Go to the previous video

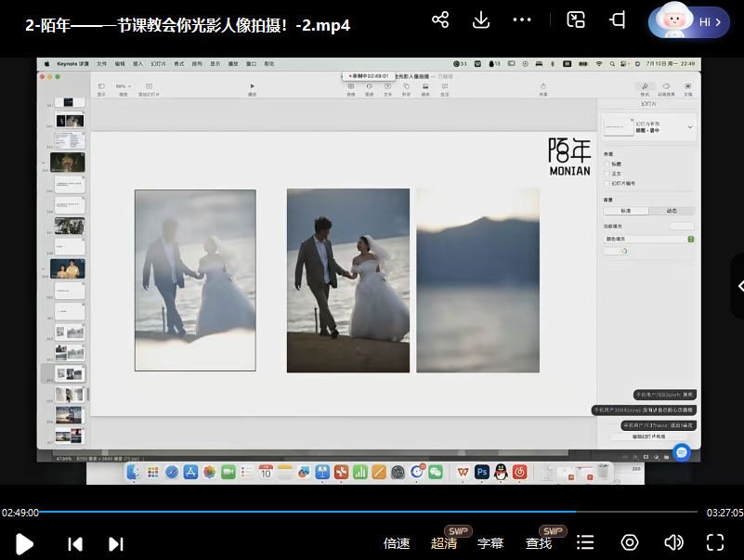coord(75,544)
